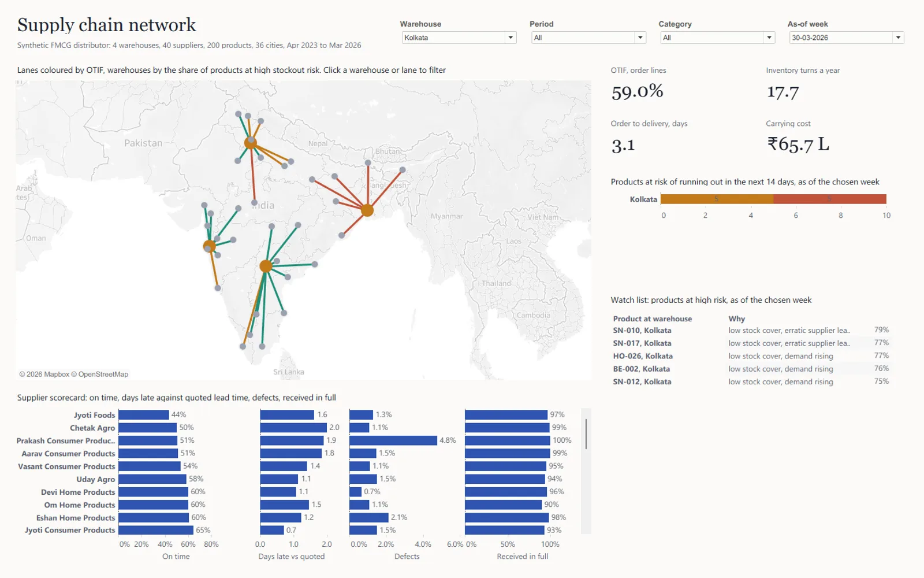Click Chetak Agro 2.0 days late bar
The image size is (924, 578).
[293, 428]
